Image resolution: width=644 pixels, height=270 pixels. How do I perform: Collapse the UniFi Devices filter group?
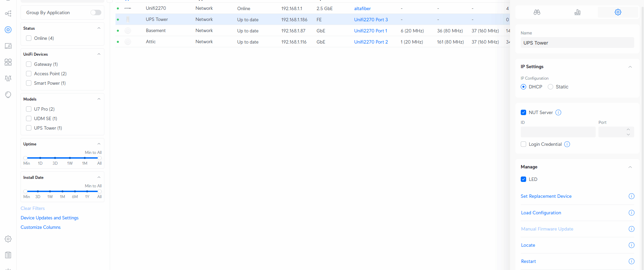[x=99, y=54]
